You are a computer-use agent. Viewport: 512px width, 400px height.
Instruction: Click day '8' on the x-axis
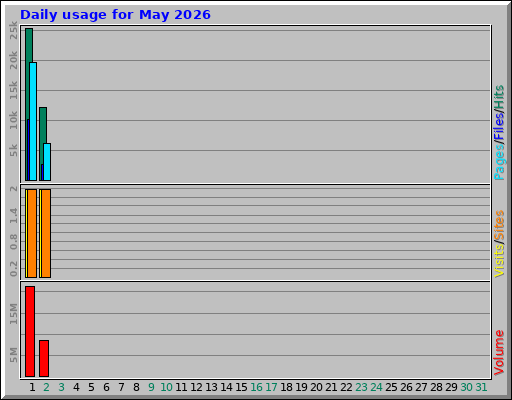(x=136, y=387)
